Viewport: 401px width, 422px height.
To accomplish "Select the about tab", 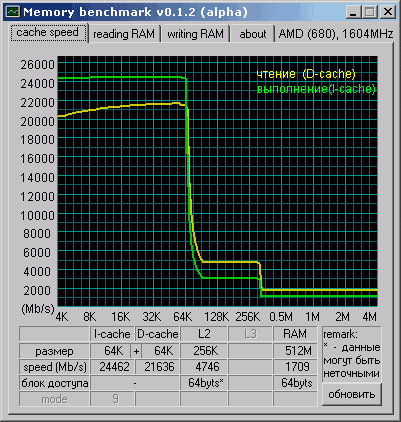I will click(252, 34).
